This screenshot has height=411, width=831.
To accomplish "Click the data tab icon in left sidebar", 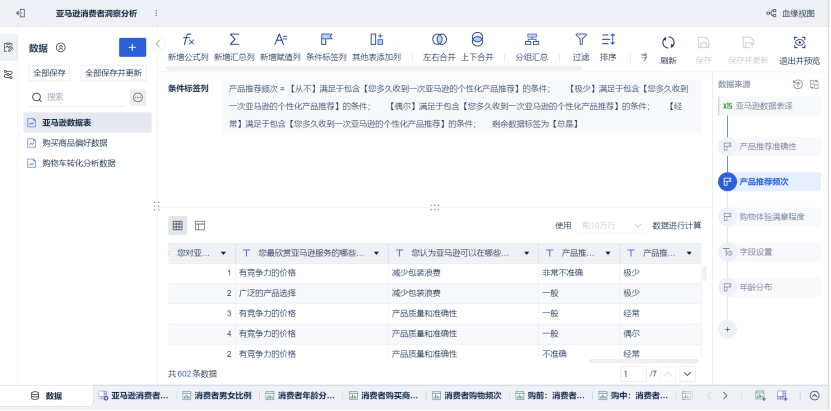I will tap(8, 48).
